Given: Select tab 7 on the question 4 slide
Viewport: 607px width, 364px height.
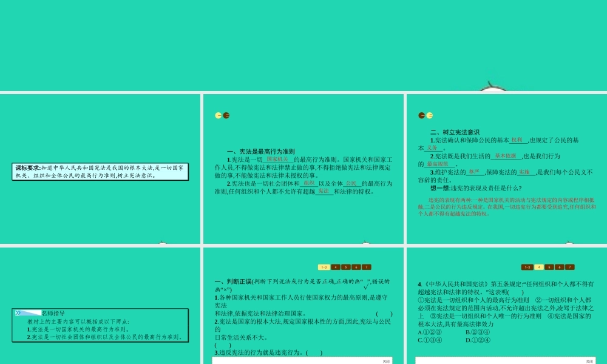Looking at the screenshot, I should [x=570, y=267].
